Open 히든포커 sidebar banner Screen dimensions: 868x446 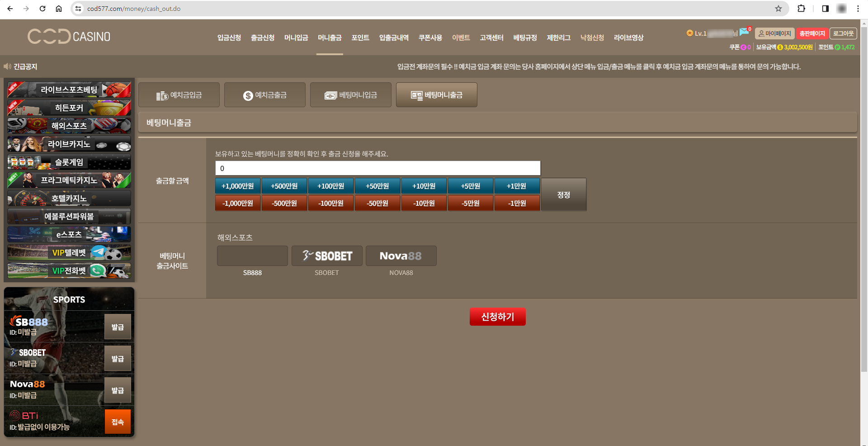(69, 108)
